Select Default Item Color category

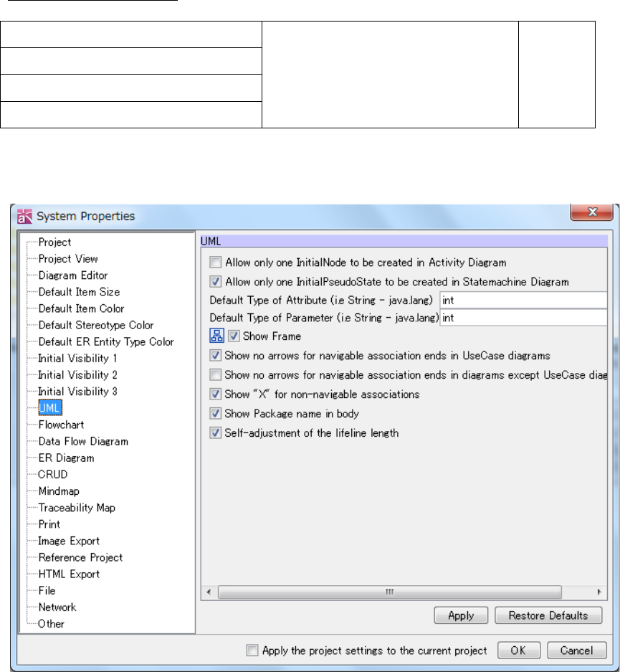(81, 308)
